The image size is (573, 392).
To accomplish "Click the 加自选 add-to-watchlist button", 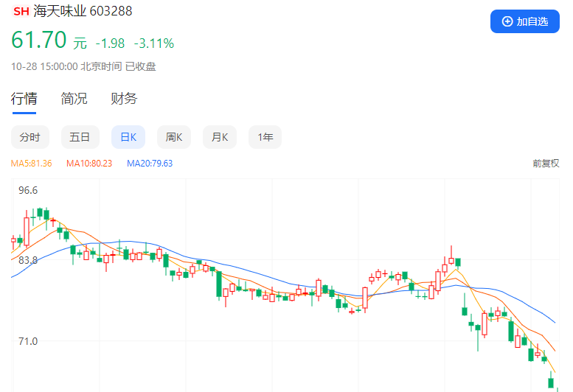I will [x=525, y=21].
